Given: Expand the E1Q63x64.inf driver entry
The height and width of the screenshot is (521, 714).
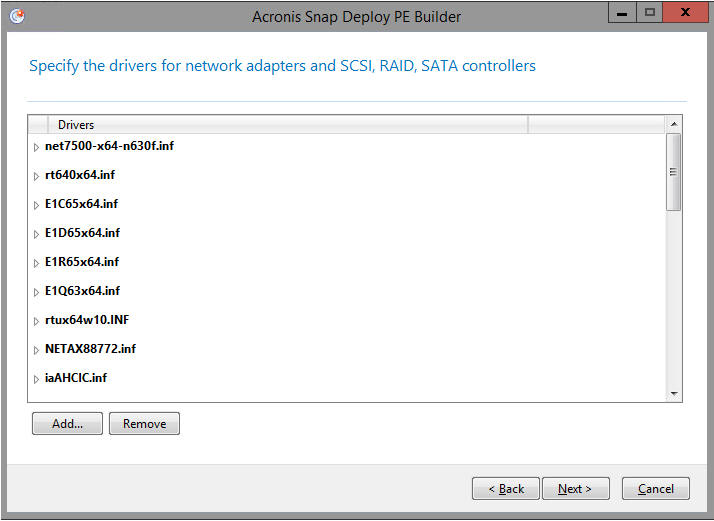Looking at the screenshot, I should 36,292.
